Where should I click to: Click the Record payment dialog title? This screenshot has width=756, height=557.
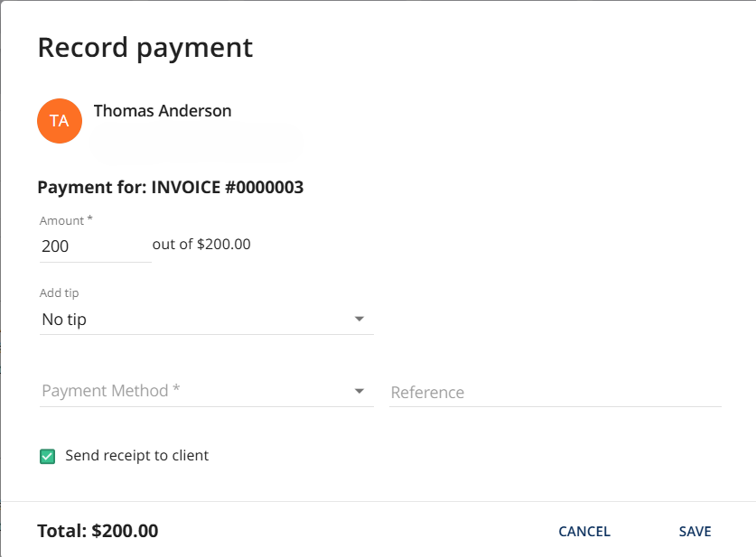coord(145,47)
